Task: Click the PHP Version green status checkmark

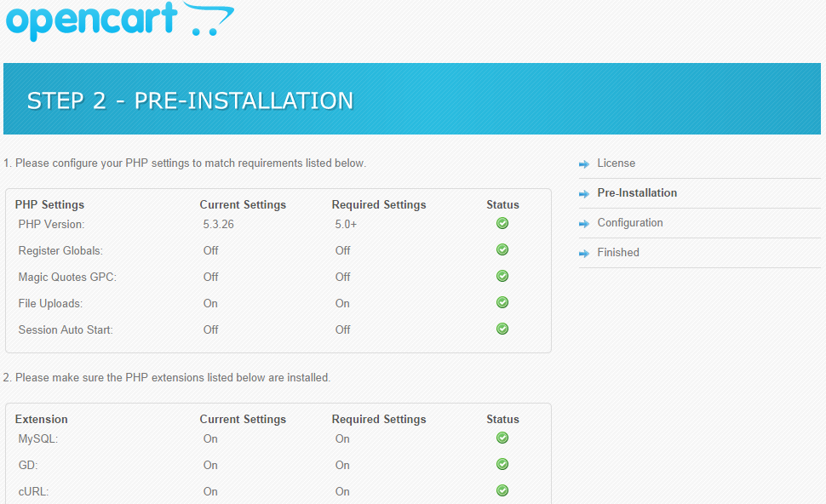Action: pyautogui.click(x=502, y=223)
